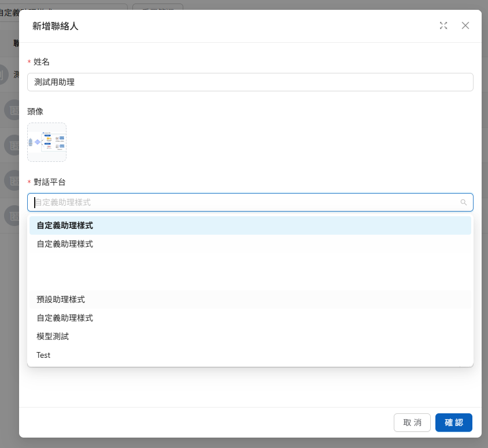Image resolution: width=488 pixels, height=448 pixels.
Task: Click the 對話平台 combo box search input
Action: pos(243,202)
